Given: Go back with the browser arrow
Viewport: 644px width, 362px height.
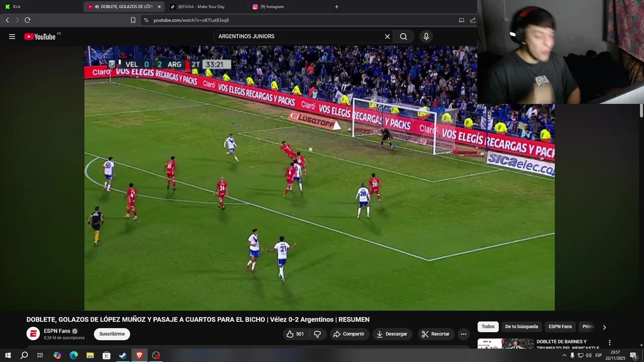Looking at the screenshot, I should pos(7,20).
